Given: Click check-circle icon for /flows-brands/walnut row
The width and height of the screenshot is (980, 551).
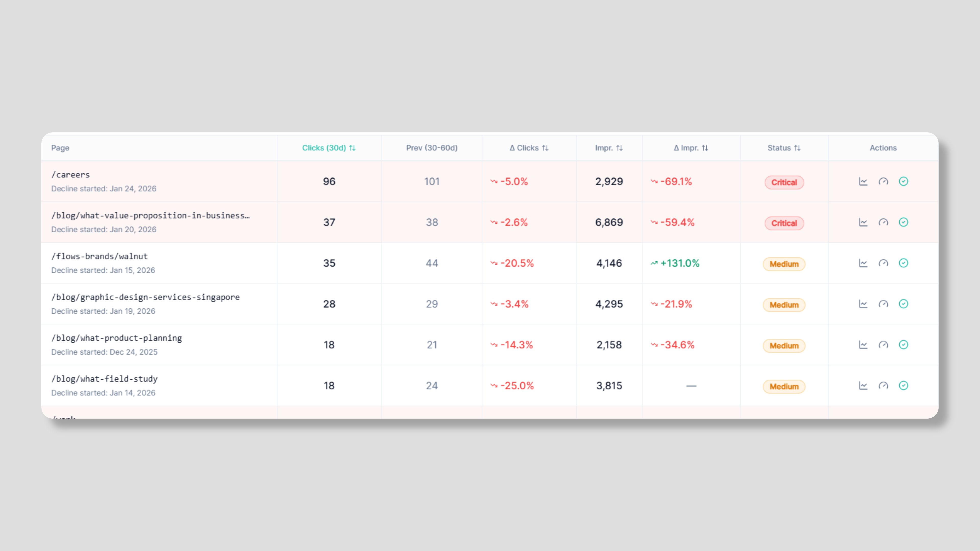Looking at the screenshot, I should [903, 263].
